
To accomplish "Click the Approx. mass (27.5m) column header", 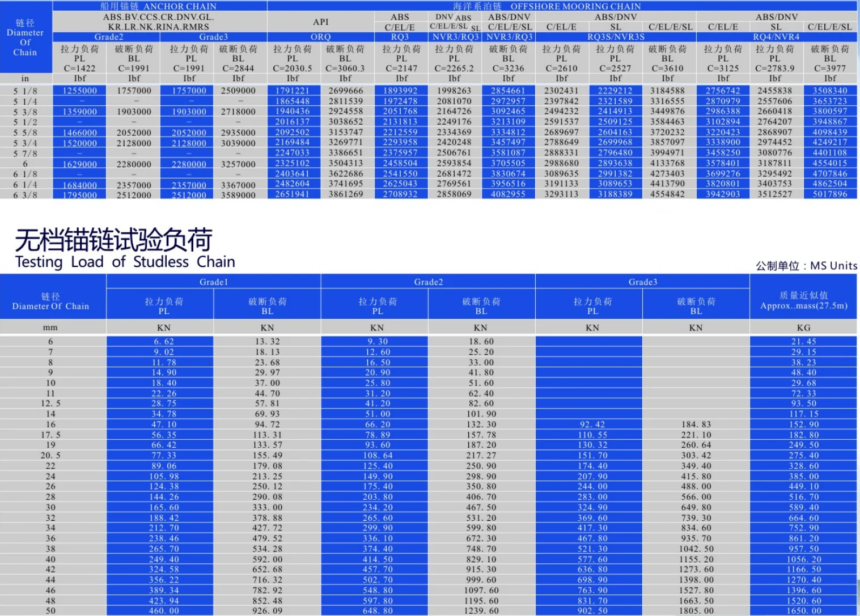I will click(803, 300).
